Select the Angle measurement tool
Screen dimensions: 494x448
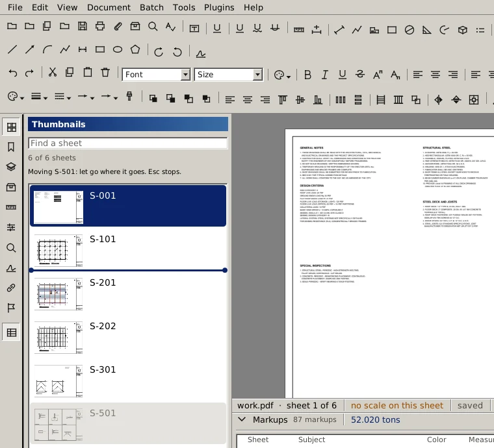(426, 30)
